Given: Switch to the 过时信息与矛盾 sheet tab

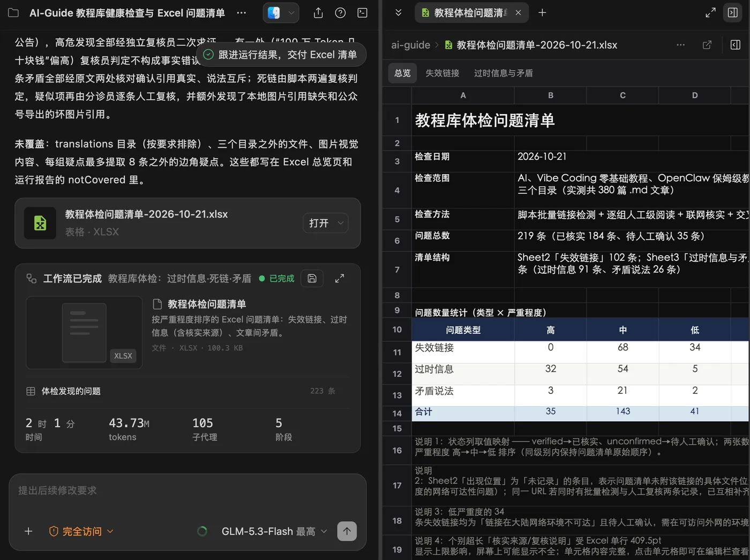Looking at the screenshot, I should (504, 73).
